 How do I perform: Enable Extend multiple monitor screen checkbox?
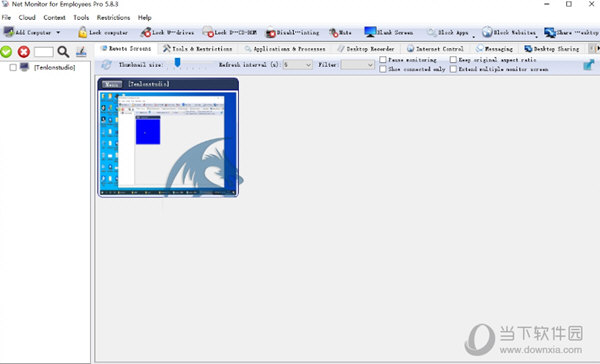pos(453,69)
